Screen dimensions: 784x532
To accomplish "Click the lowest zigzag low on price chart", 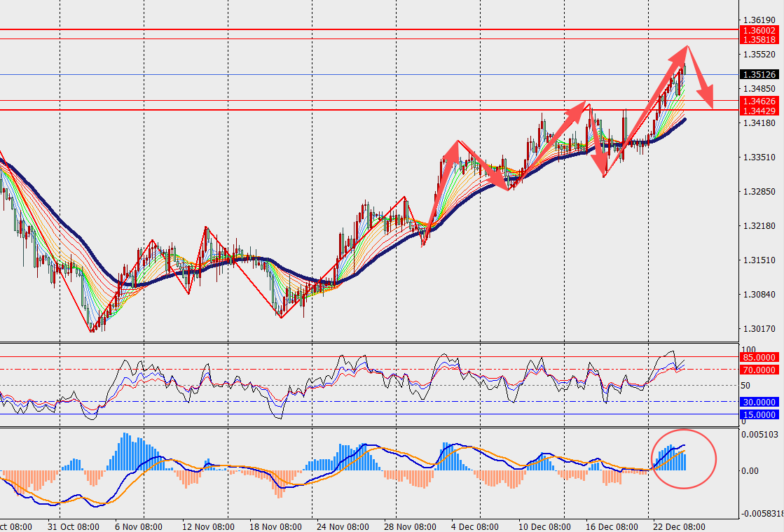I will pos(91,331).
